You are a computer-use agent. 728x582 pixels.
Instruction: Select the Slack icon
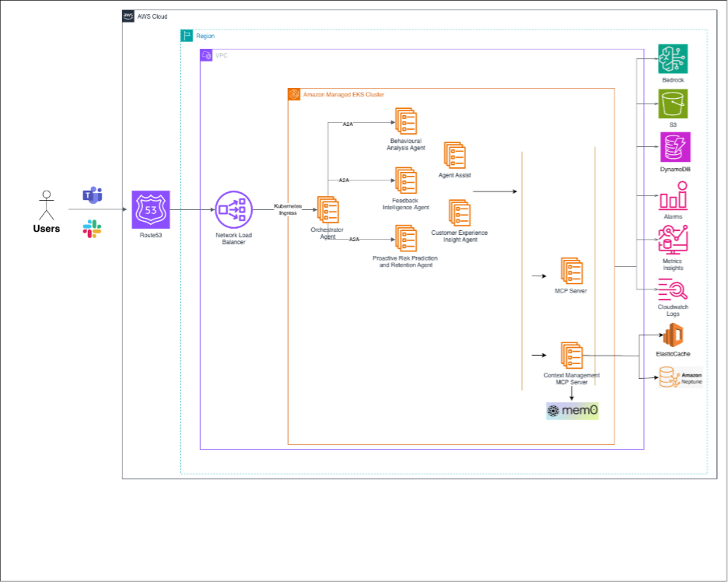tap(93, 228)
